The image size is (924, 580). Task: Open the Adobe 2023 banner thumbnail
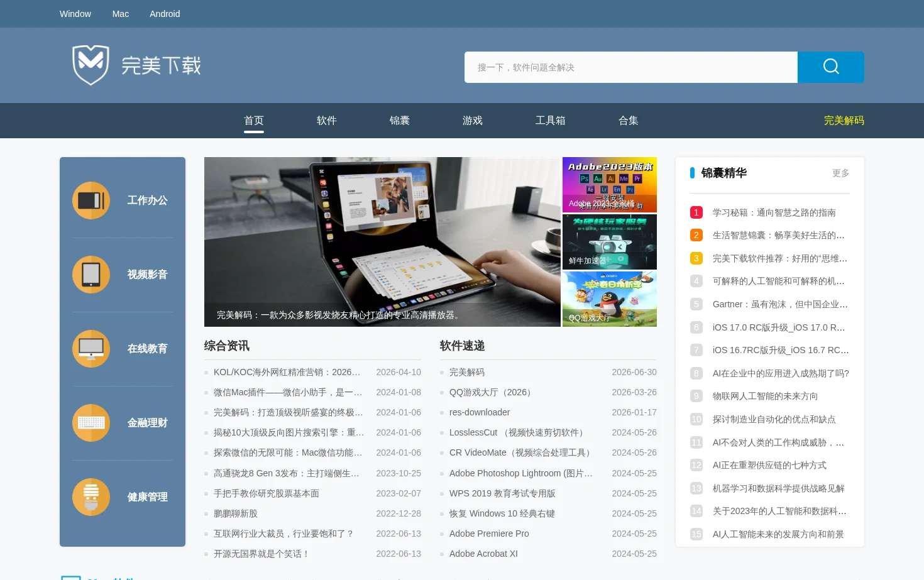(x=610, y=185)
